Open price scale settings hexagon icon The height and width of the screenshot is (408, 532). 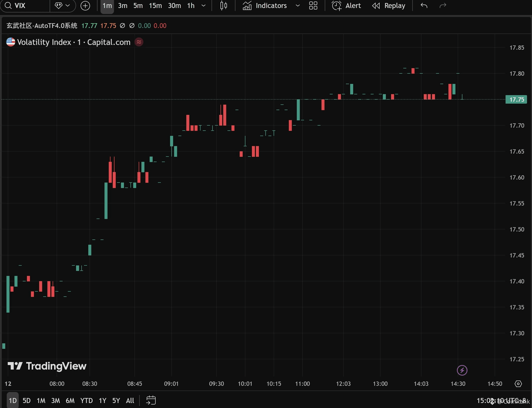(518, 384)
